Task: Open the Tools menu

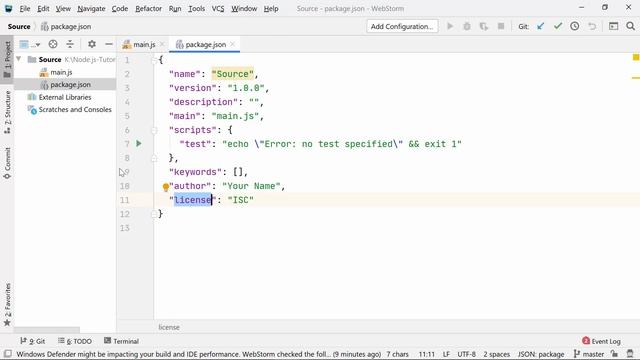Action: coord(196,9)
